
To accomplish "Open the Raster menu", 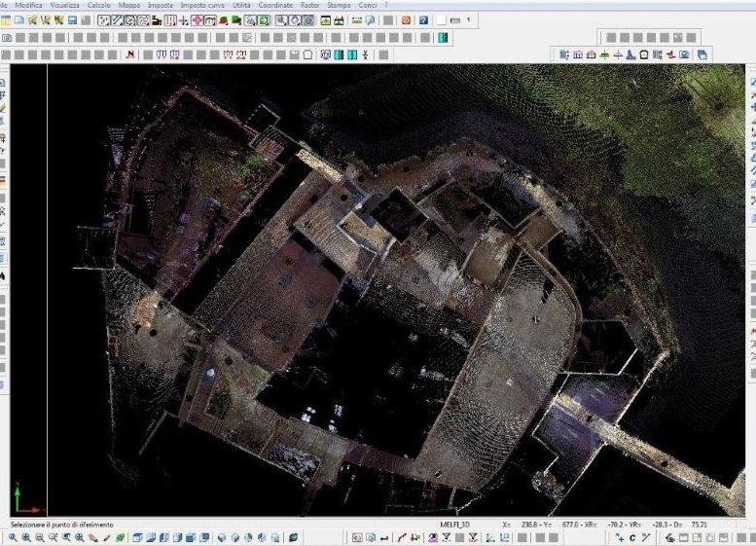I will tap(310, 5).
